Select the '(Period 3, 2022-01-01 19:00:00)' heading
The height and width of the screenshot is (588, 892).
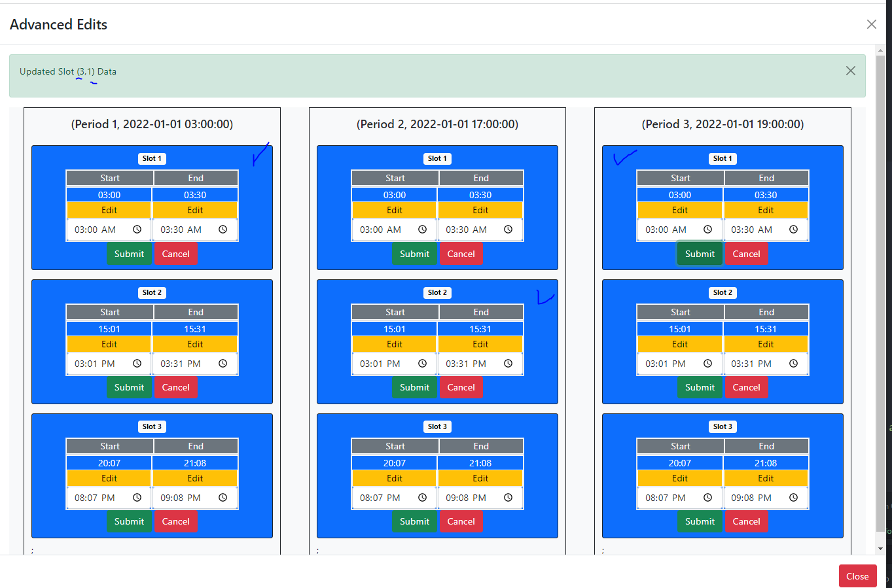[723, 124]
